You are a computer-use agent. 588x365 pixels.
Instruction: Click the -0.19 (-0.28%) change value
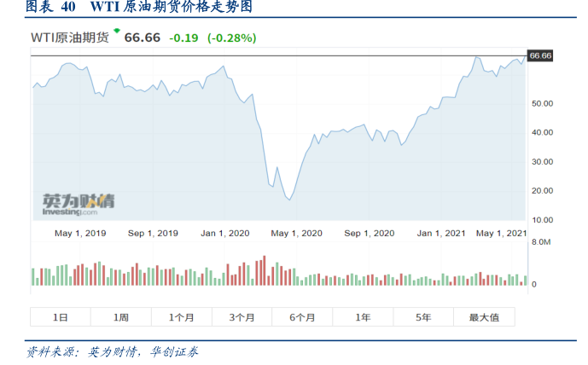212,38
